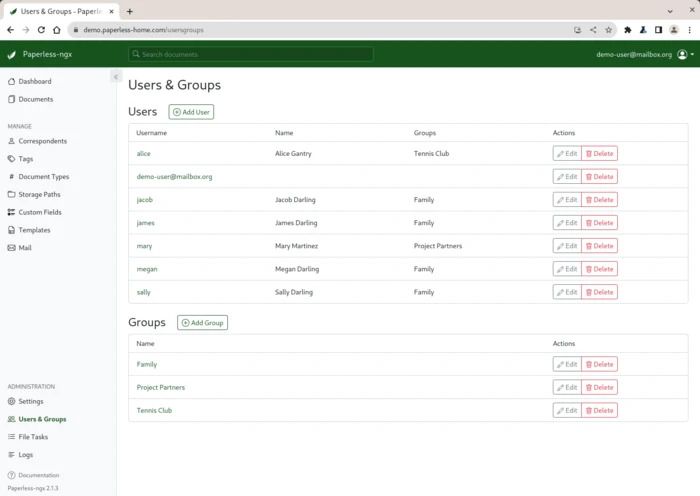Delete the Project Partners group

click(x=600, y=388)
